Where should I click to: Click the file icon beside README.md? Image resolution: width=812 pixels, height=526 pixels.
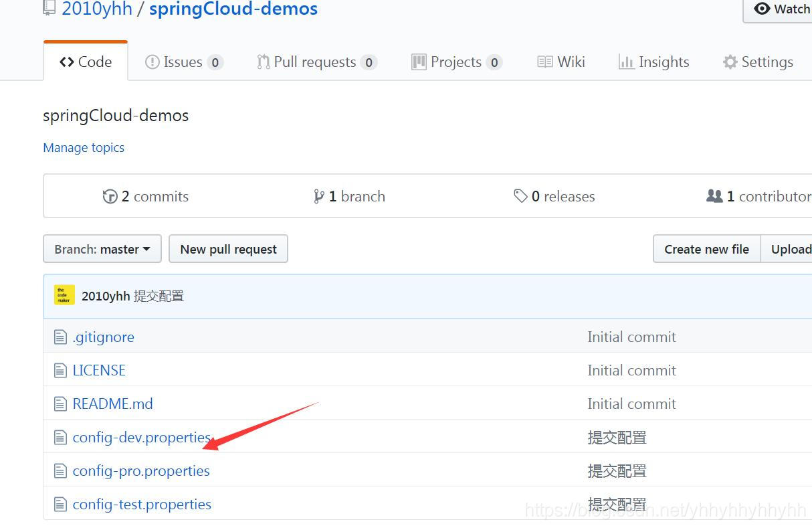pyautogui.click(x=61, y=404)
